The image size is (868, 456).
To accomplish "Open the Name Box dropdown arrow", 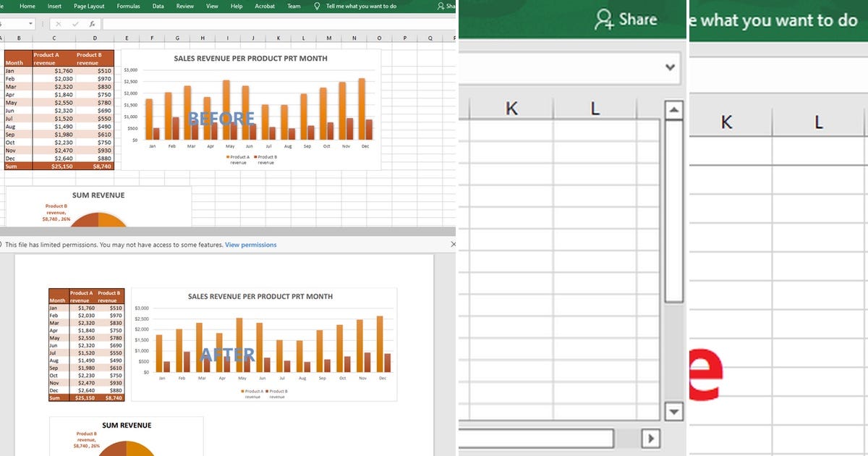I will [x=31, y=24].
